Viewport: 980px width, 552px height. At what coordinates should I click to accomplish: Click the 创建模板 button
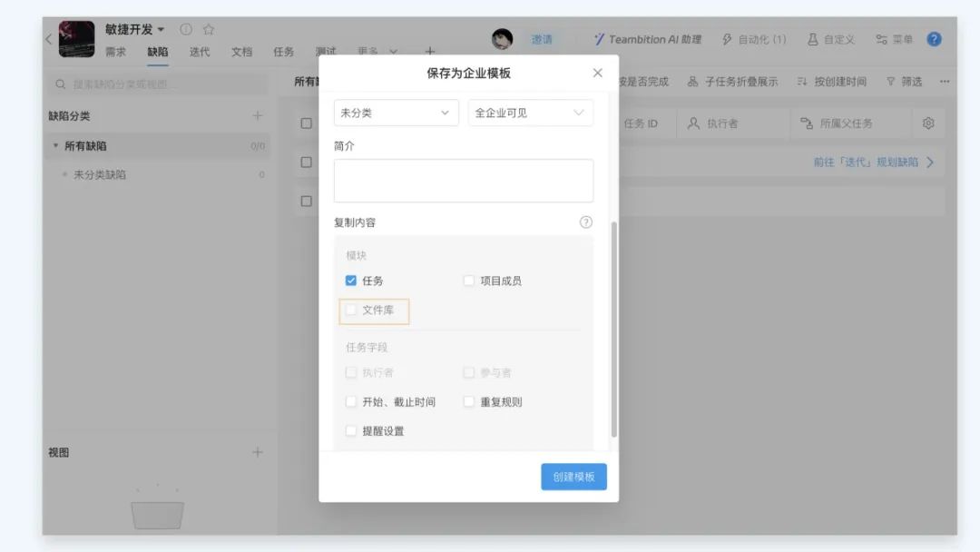point(573,478)
